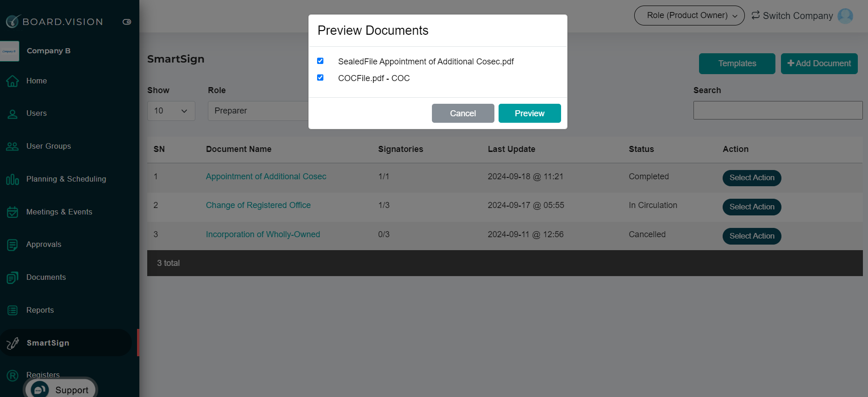Cancel the Preview Documents dialog
This screenshot has width=868, height=397.
point(463,113)
